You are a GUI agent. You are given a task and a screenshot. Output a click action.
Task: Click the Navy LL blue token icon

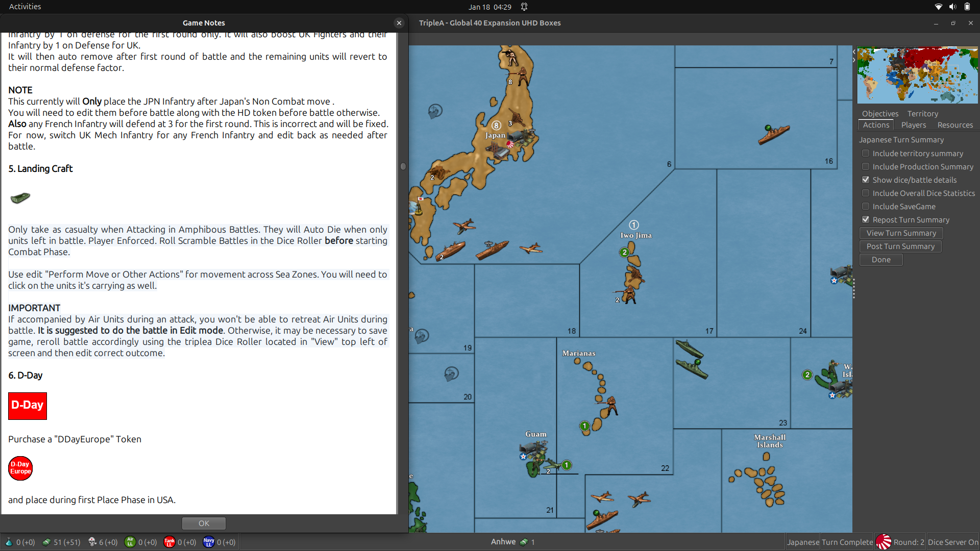(x=208, y=542)
